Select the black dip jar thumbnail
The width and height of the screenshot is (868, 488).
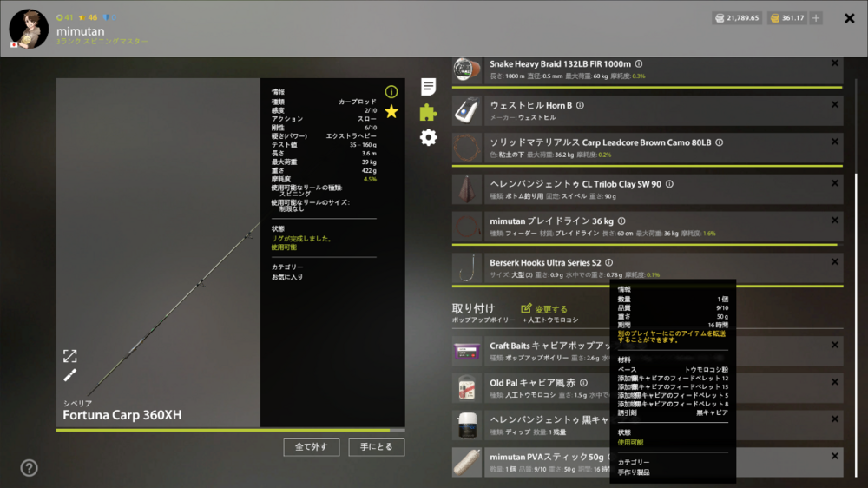point(467,425)
